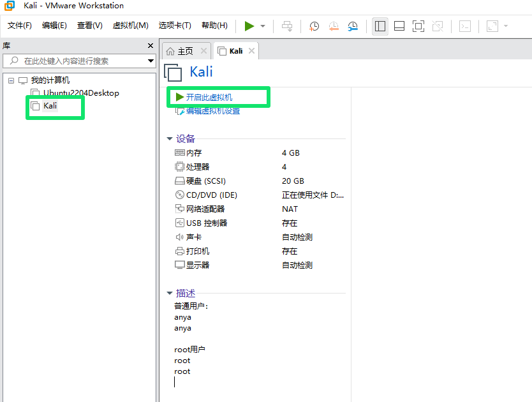This screenshot has height=402, width=532.
Task: Toggle the thumbnail bar view icon
Action: 399,26
